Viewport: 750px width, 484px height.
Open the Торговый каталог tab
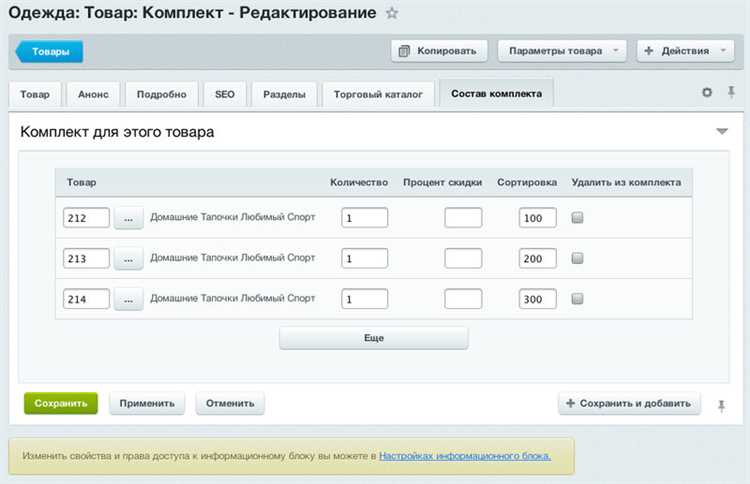pyautogui.click(x=378, y=94)
